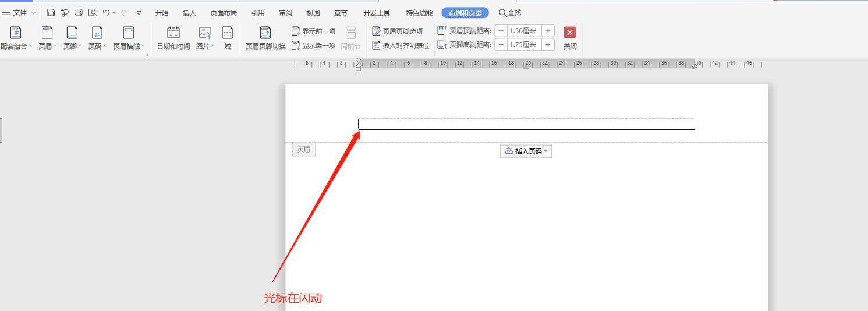Viewport: 868px width, 311px height.
Task: Expand the undo history dropdown arrow
Action: pyautogui.click(x=114, y=13)
